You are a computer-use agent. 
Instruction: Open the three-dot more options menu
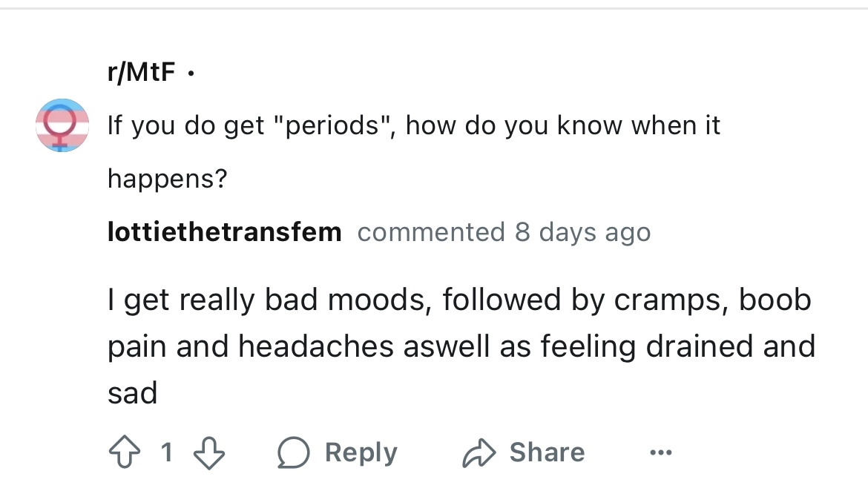point(661,452)
